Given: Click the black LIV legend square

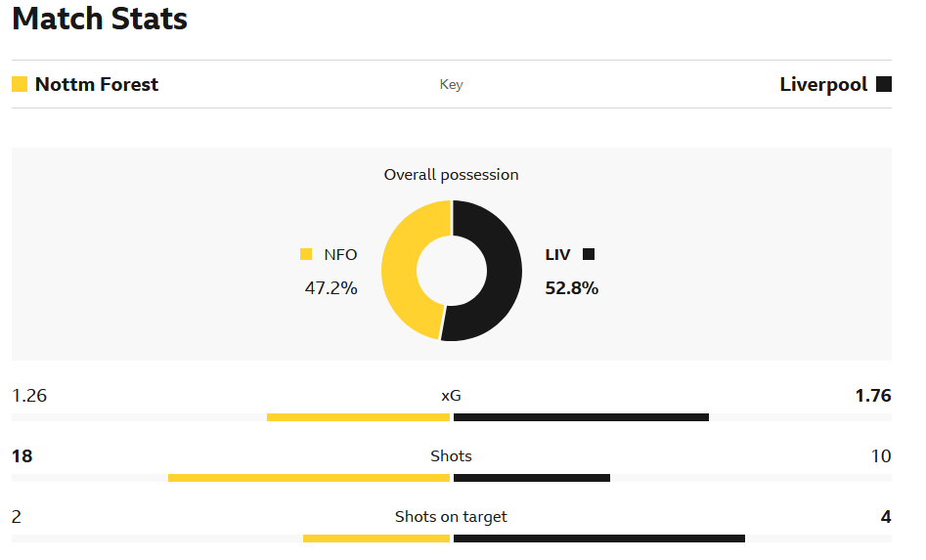Looking at the screenshot, I should coord(589,254).
